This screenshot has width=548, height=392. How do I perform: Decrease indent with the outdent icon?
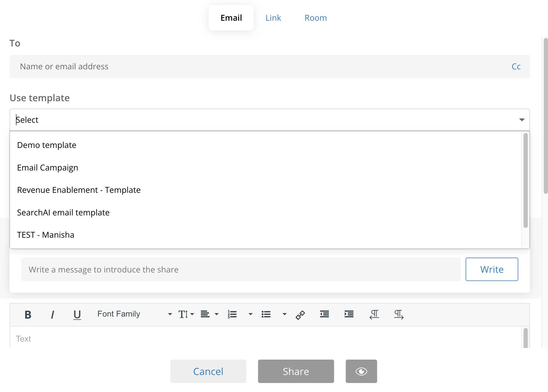(324, 314)
